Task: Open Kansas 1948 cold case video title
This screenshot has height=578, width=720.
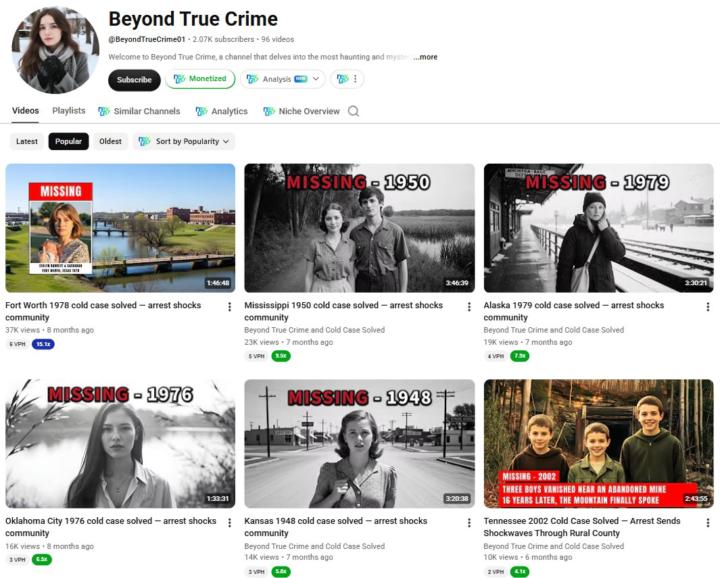Action: click(x=336, y=527)
